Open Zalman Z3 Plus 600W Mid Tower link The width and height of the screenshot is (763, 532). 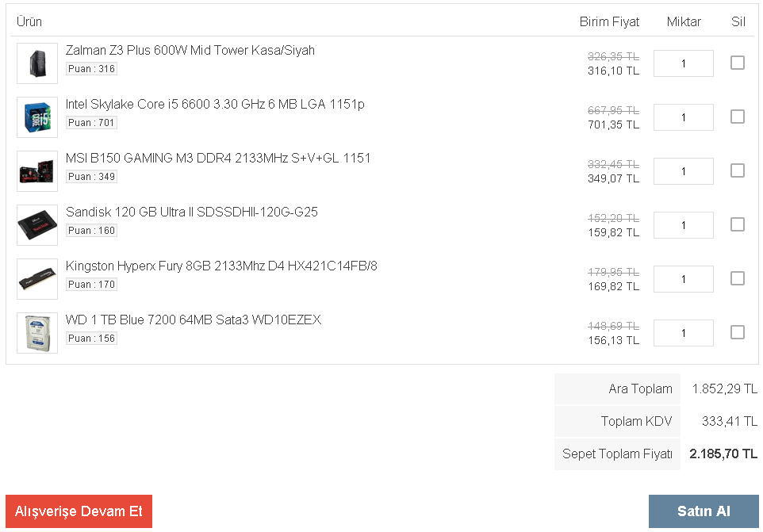[190, 51]
